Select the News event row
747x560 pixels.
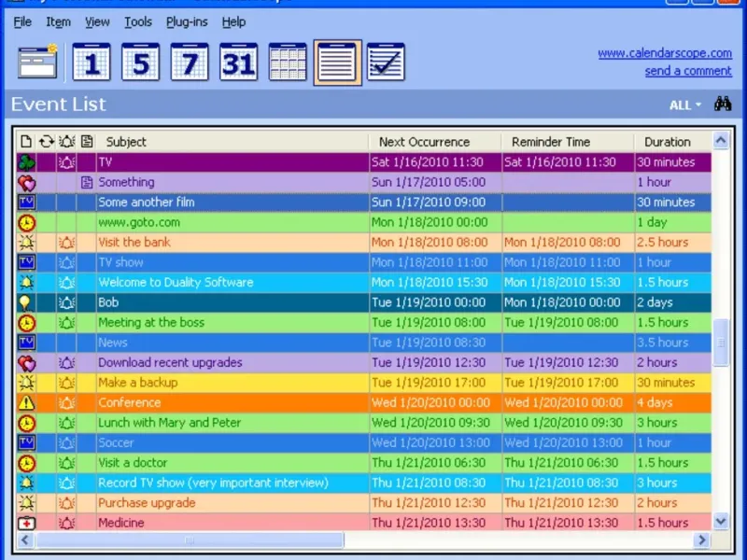[364, 343]
